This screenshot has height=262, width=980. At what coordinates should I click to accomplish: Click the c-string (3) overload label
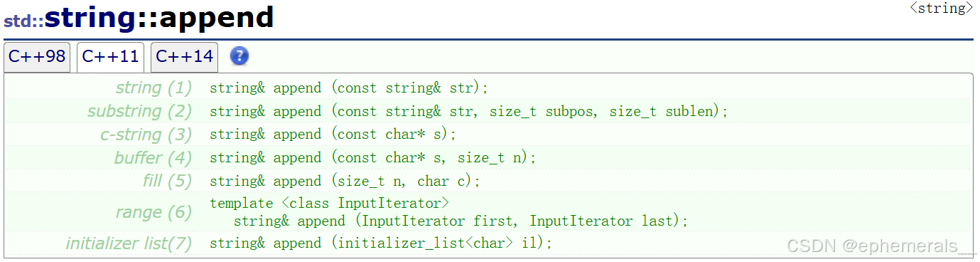pos(146,135)
